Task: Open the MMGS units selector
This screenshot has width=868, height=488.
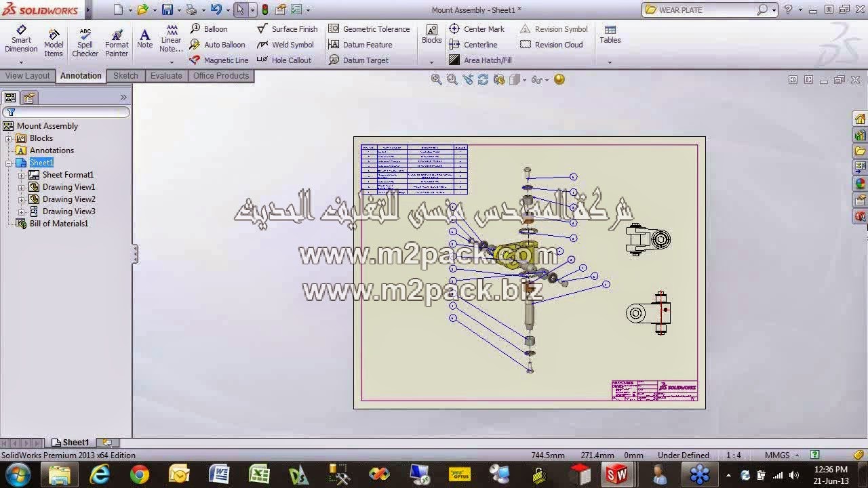Action: pos(782,455)
